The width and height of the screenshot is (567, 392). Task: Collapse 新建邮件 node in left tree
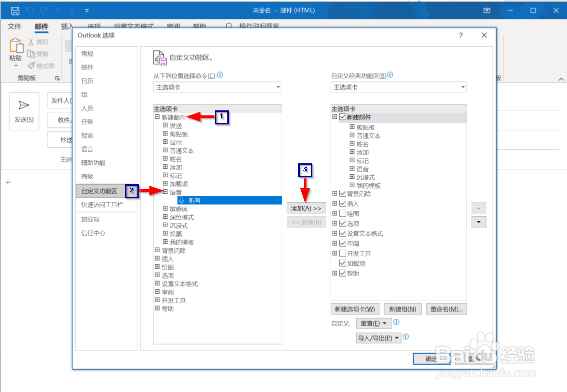pos(157,117)
